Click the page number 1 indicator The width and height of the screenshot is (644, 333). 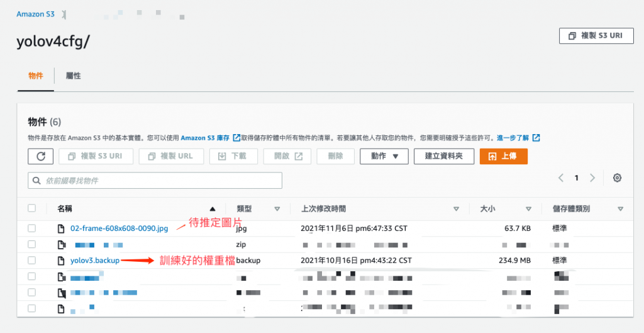coord(577,178)
